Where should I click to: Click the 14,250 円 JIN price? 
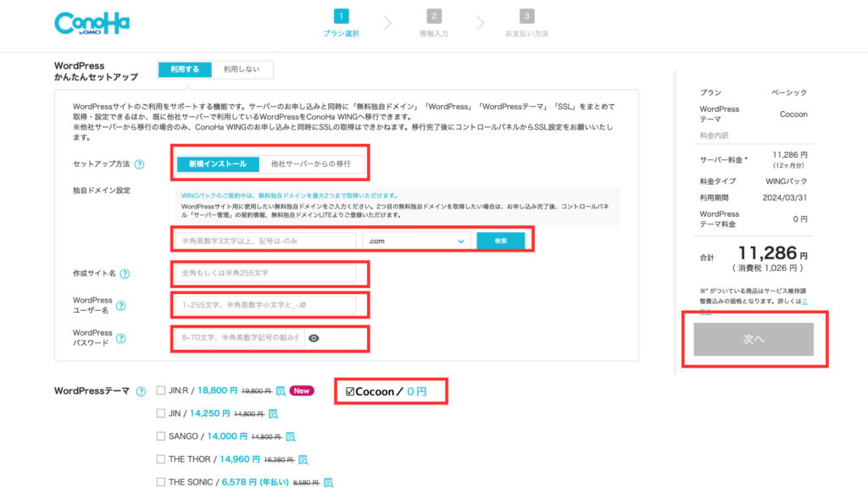210,413
